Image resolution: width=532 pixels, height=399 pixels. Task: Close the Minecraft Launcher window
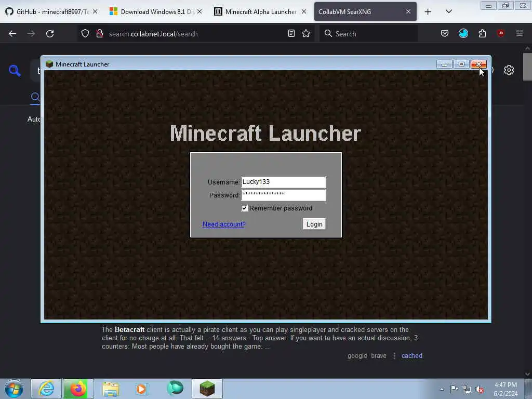pos(478,64)
